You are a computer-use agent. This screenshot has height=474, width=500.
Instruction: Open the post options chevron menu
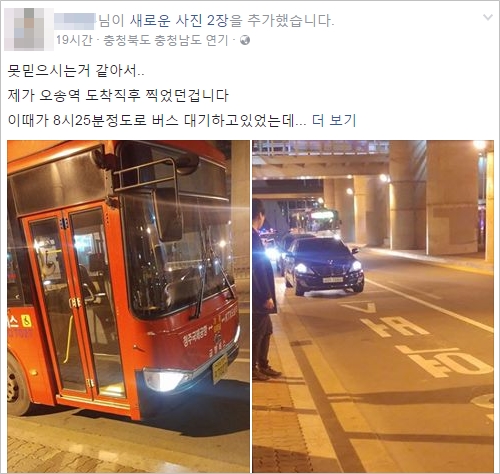pos(488,17)
